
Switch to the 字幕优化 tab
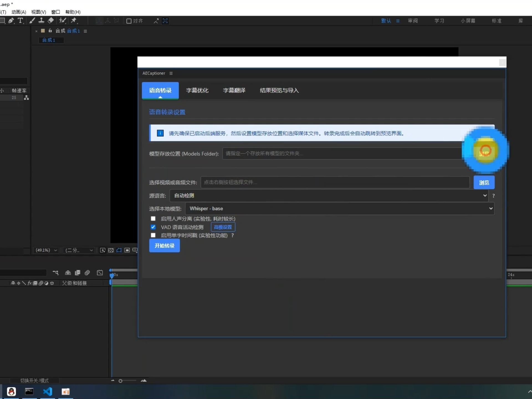197,90
